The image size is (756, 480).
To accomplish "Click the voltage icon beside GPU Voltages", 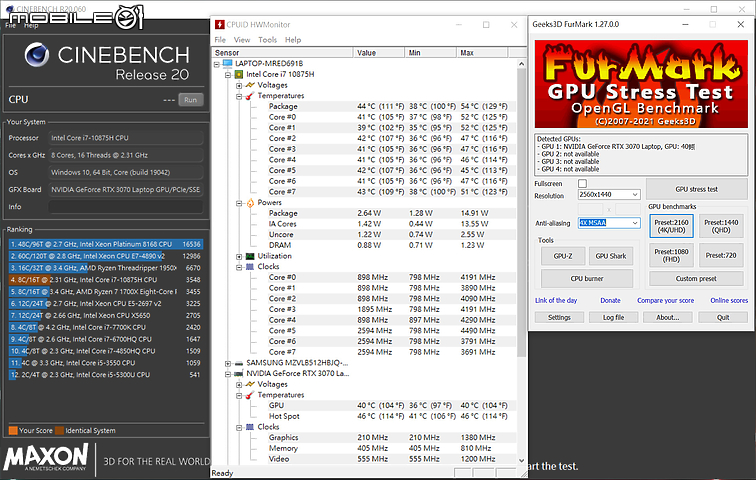I will (250, 384).
